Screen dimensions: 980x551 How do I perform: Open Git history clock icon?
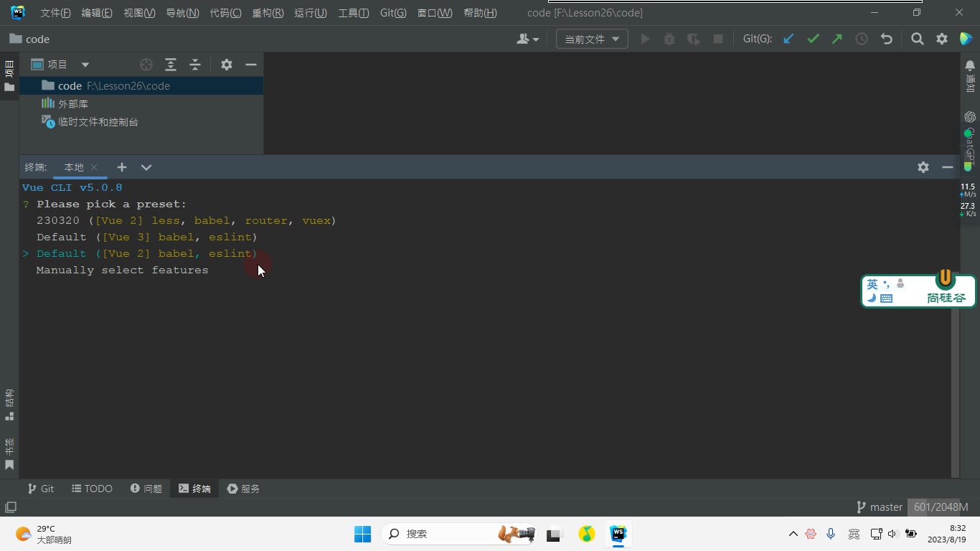tap(862, 39)
